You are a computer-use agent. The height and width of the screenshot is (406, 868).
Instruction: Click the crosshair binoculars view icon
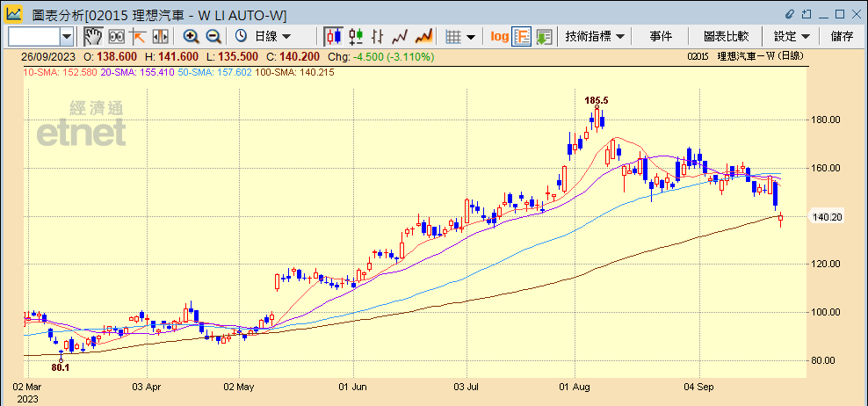[116, 36]
